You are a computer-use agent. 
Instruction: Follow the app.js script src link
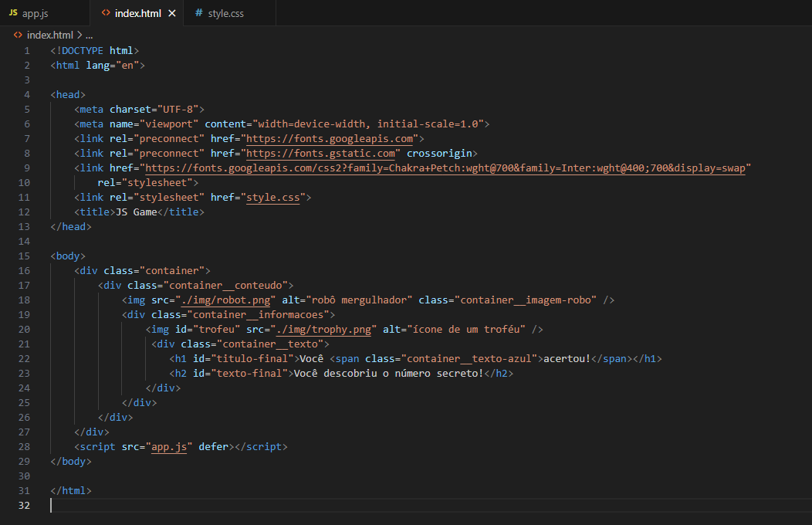coord(169,447)
